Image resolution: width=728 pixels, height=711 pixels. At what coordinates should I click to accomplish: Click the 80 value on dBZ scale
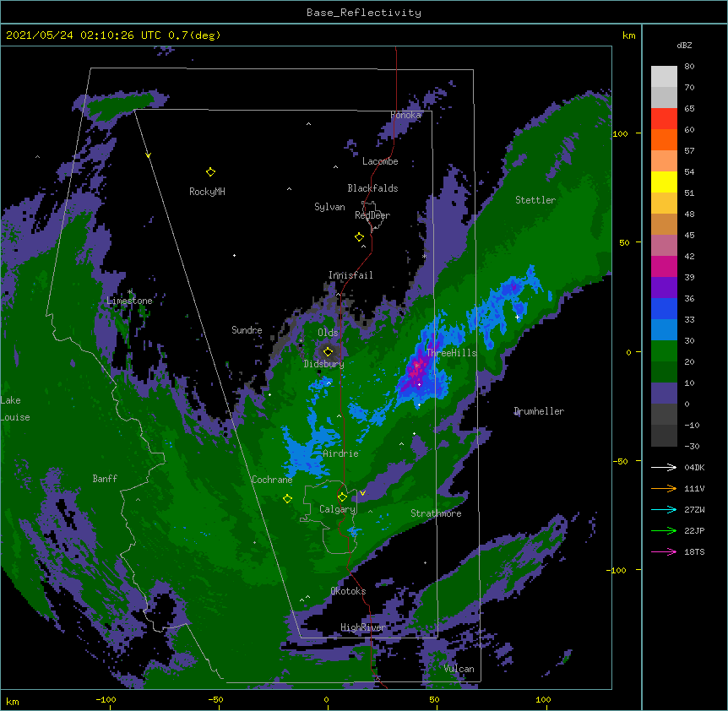click(689, 67)
